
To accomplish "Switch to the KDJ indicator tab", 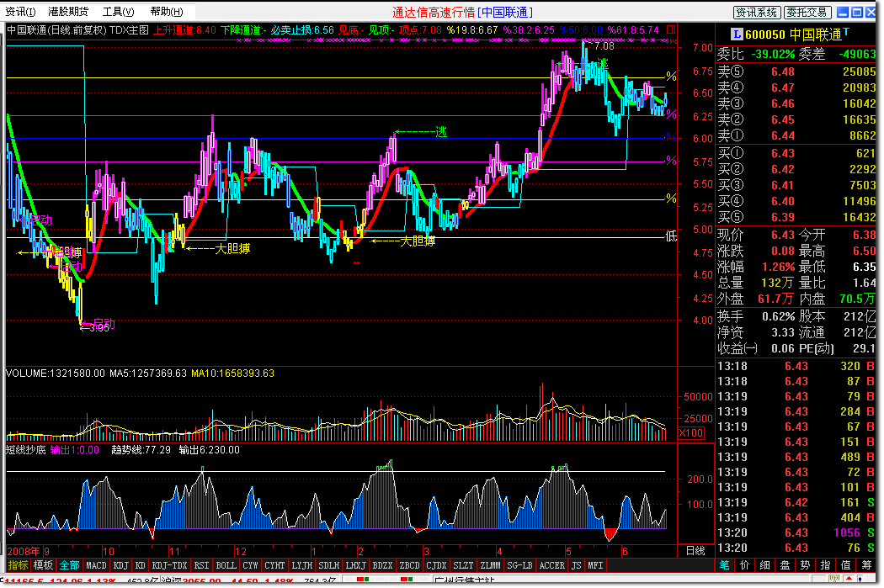I will [120, 565].
